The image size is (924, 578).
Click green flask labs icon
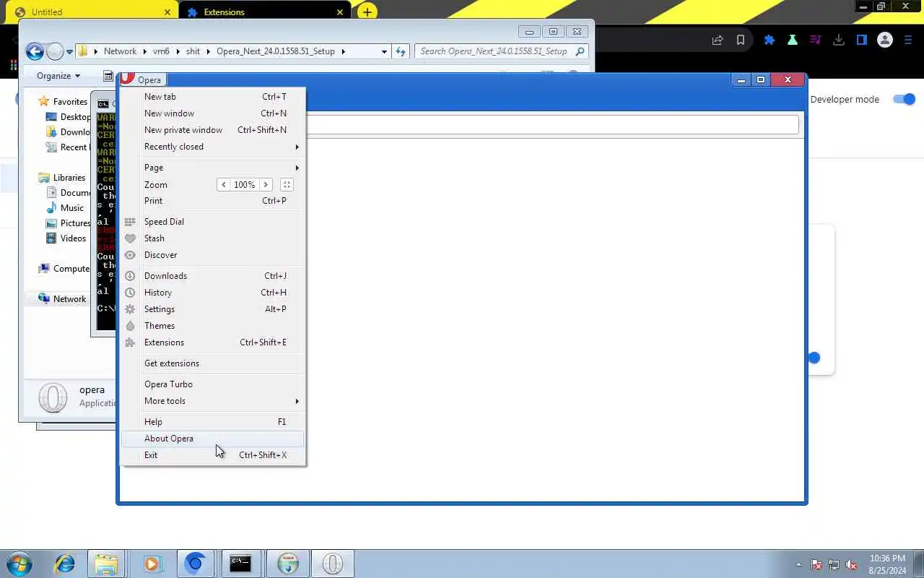[x=793, y=40]
